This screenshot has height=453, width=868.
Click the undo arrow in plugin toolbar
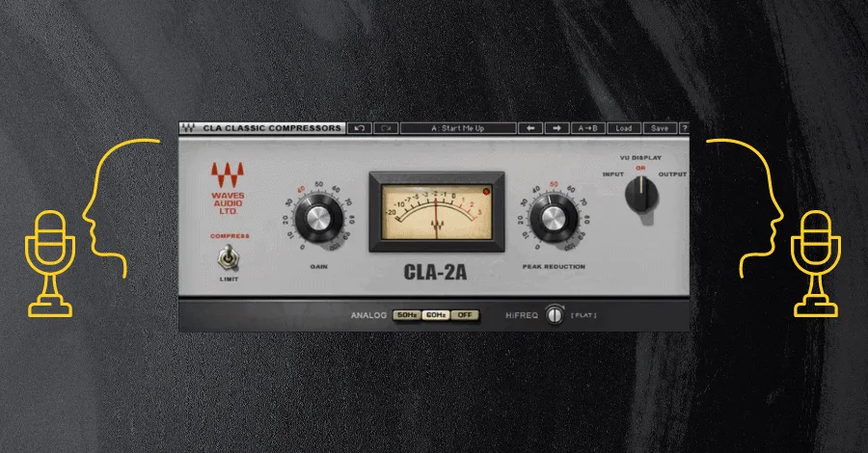(360, 128)
